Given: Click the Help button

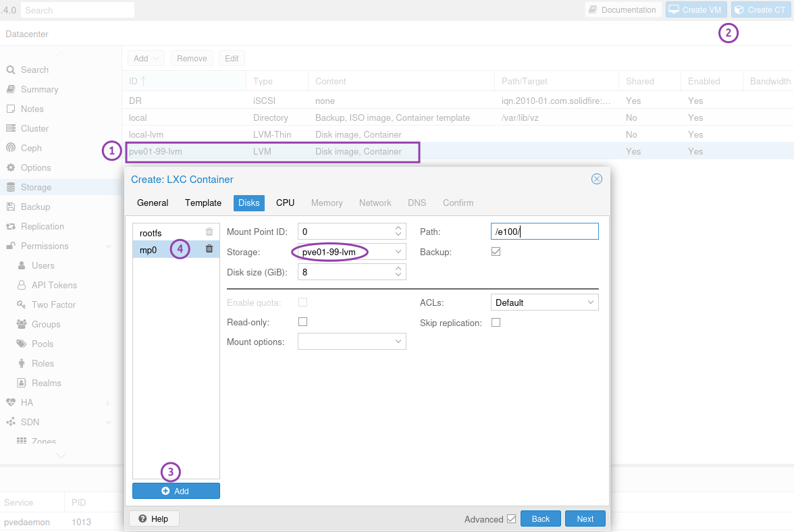Looking at the screenshot, I should click(153, 519).
